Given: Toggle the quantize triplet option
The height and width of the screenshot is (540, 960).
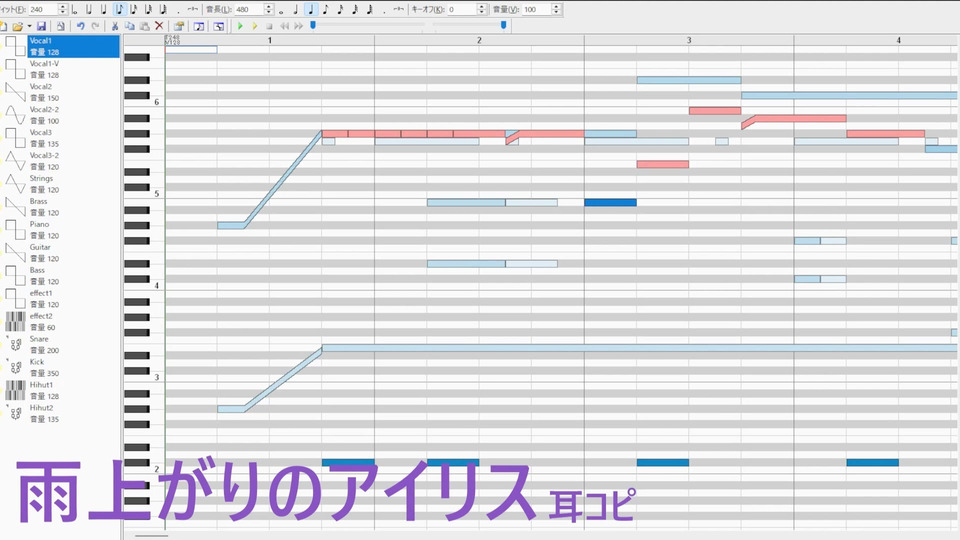Looking at the screenshot, I should click(x=192, y=9).
